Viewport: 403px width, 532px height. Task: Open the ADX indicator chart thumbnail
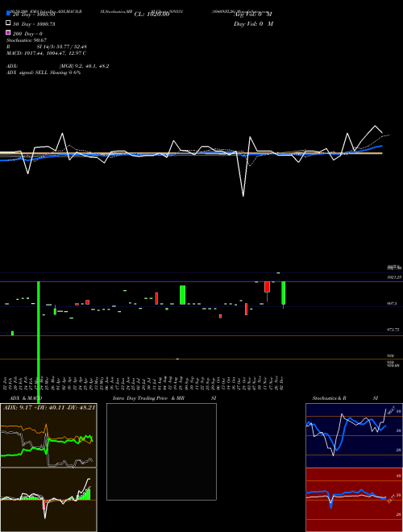[48, 435]
